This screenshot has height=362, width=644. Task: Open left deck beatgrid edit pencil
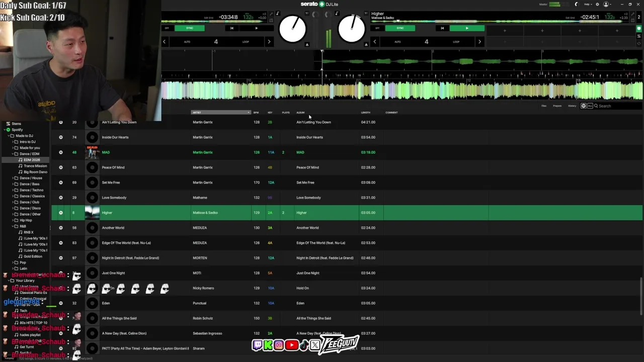[271, 14]
